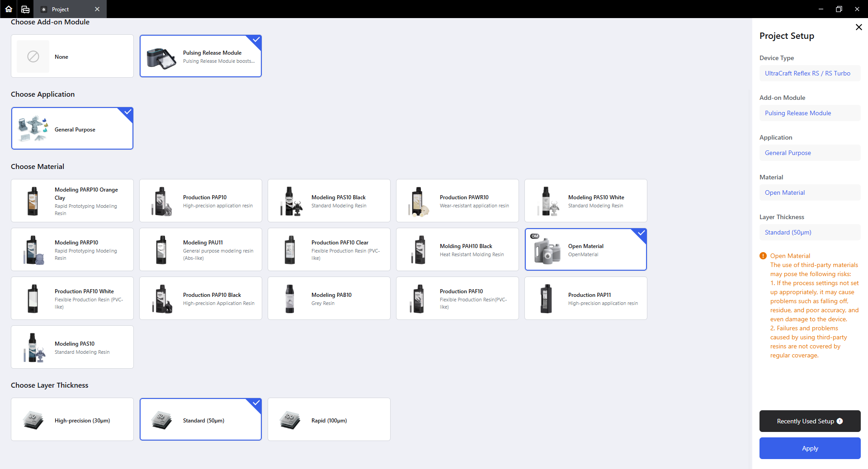Choose Modeling PAB10 Grey Resin
Screen dimensions: 868x469
pos(329,298)
